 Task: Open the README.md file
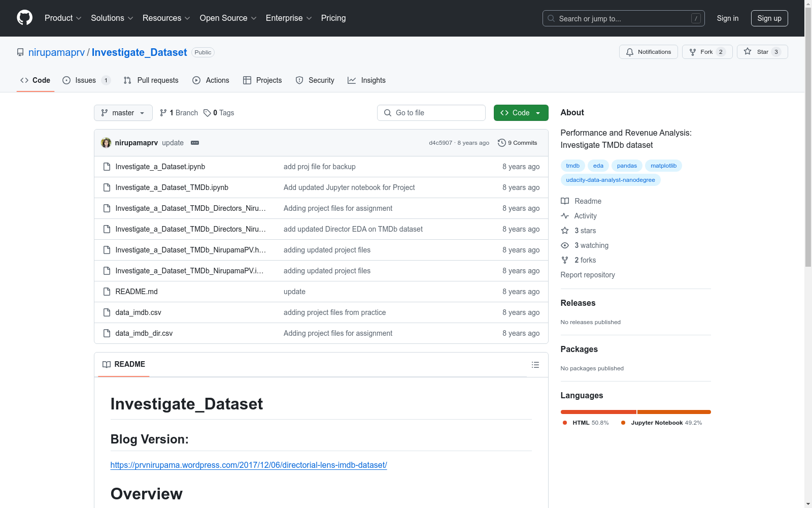coord(137,292)
